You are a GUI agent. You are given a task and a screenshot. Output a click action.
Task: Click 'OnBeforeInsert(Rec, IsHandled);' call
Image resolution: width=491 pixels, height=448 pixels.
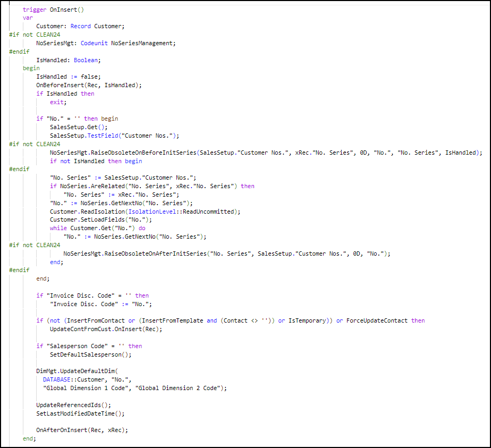tap(89, 85)
